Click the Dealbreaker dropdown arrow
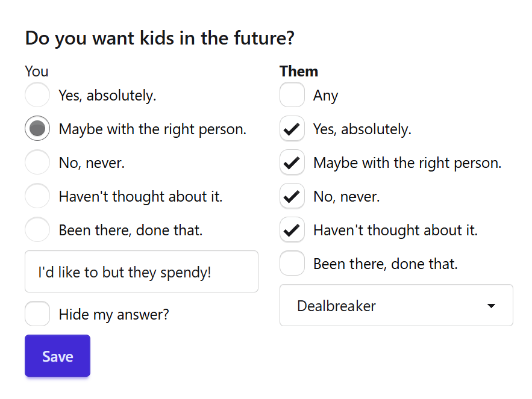The height and width of the screenshot is (399, 532). click(491, 306)
